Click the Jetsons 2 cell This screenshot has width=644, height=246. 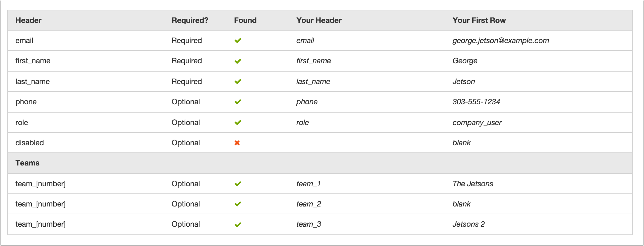[469, 224]
